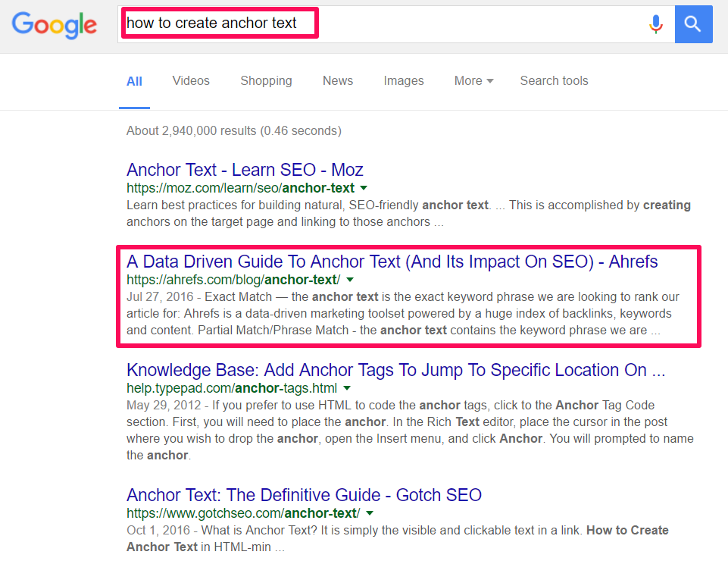The width and height of the screenshot is (728, 561).
Task: Activate voice search microphone icon
Action: point(656,24)
